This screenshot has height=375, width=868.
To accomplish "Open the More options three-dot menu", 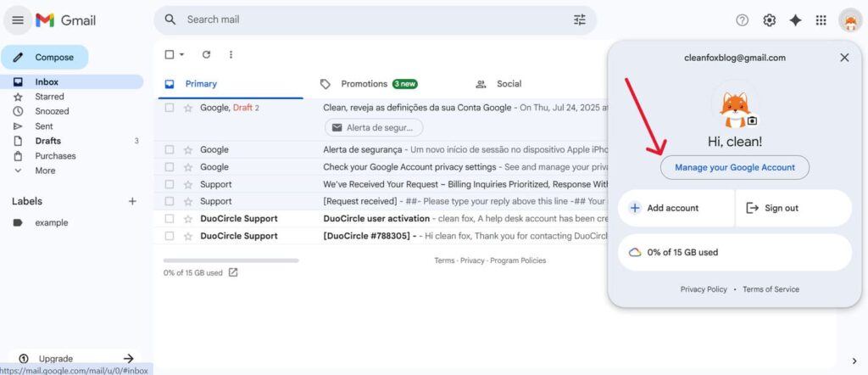I will coord(231,54).
